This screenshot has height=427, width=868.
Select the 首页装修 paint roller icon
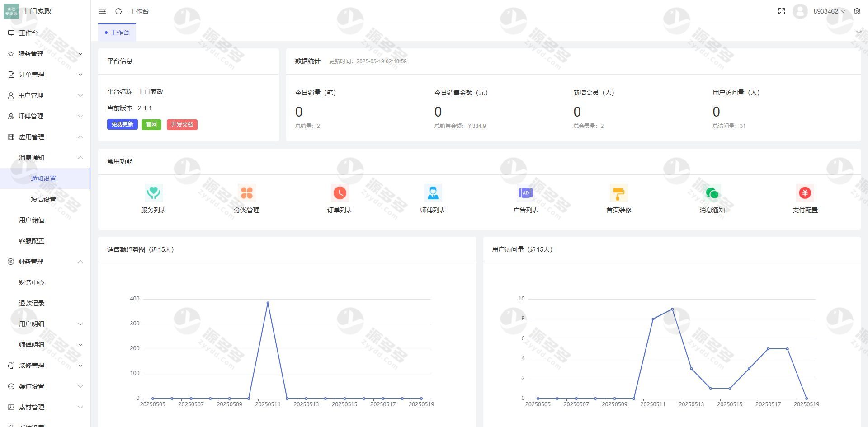(x=619, y=193)
